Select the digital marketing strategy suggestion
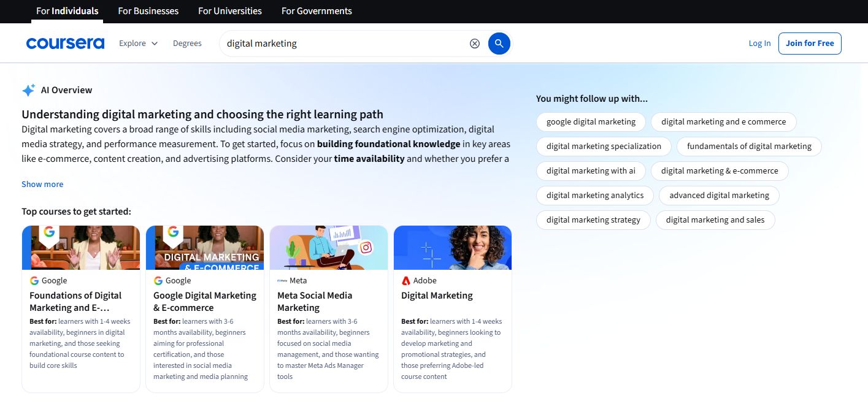This screenshot has width=868, height=401. coord(593,220)
